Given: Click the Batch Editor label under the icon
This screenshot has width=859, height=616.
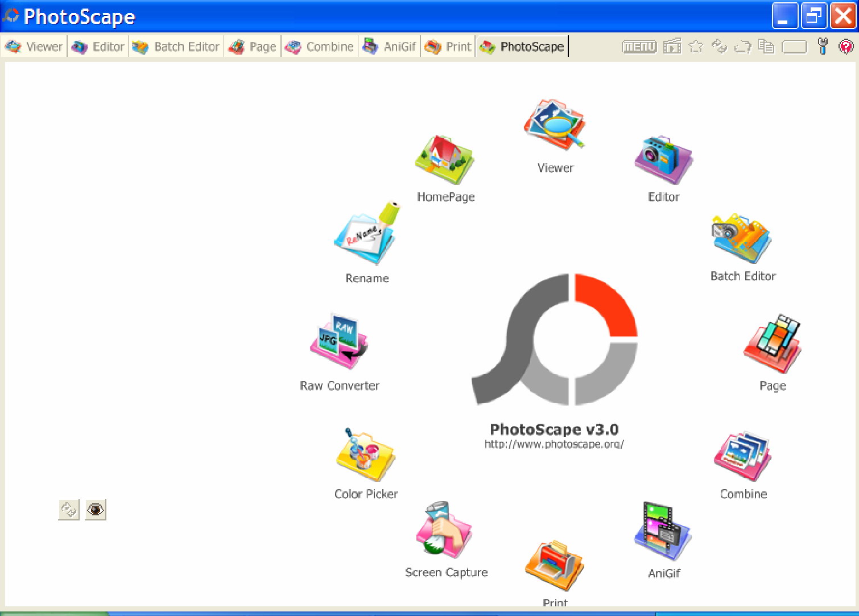Looking at the screenshot, I should (x=743, y=276).
